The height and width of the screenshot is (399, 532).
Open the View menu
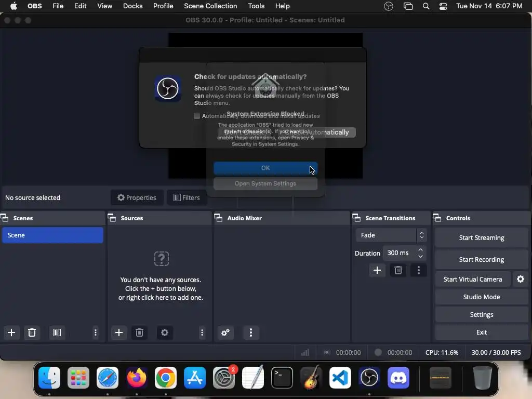pyautogui.click(x=104, y=6)
